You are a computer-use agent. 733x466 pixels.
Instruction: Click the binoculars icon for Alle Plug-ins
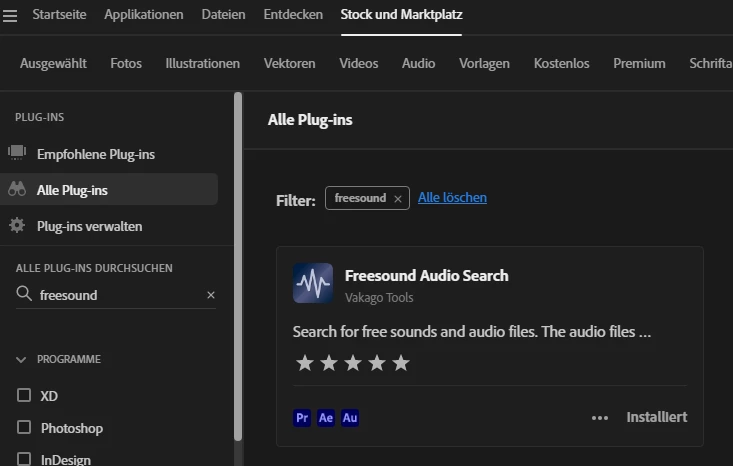[x=17, y=189]
